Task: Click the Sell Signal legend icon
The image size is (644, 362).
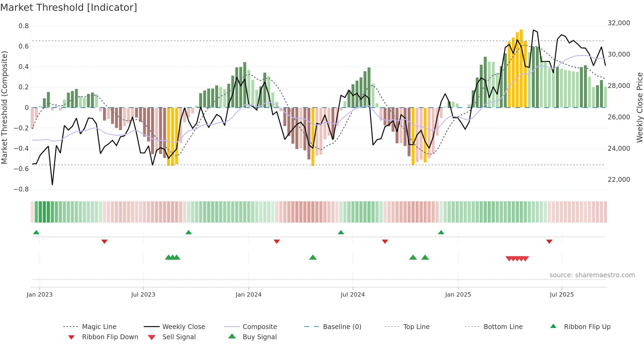Action: coord(152,337)
